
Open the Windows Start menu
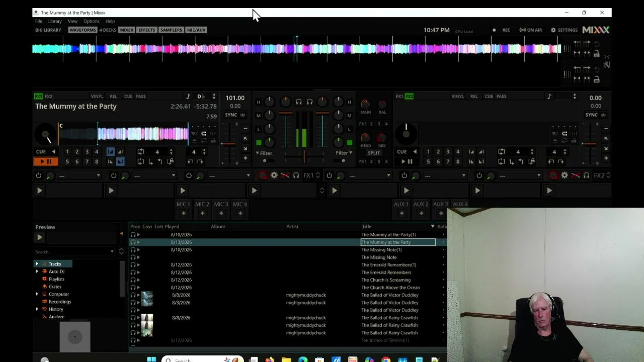click(x=151, y=359)
